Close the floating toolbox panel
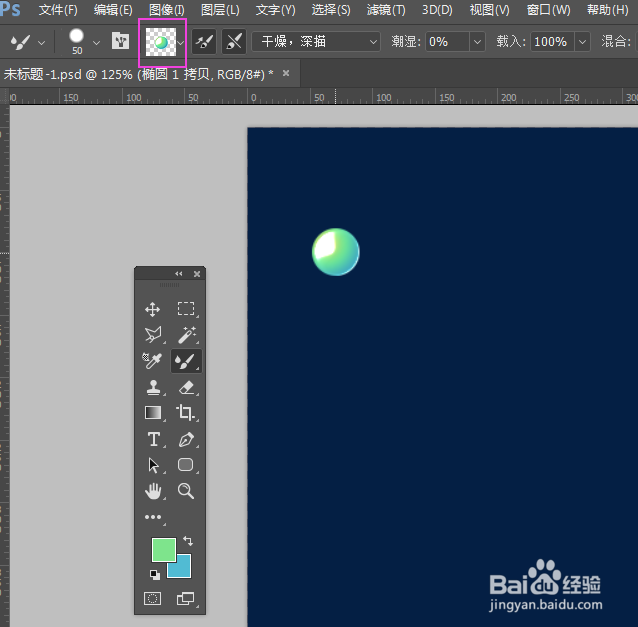Image resolution: width=638 pixels, height=627 pixels. coord(197,274)
